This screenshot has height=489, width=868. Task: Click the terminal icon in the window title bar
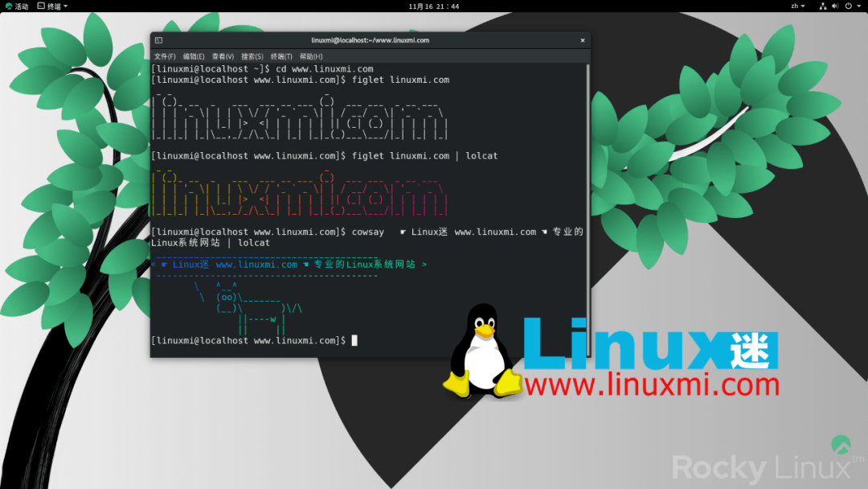158,39
